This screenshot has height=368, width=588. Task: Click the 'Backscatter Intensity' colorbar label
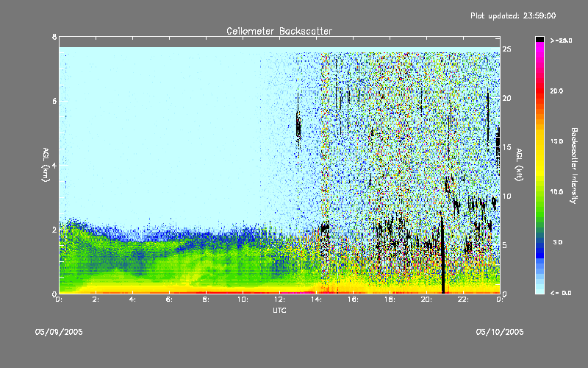(574, 166)
